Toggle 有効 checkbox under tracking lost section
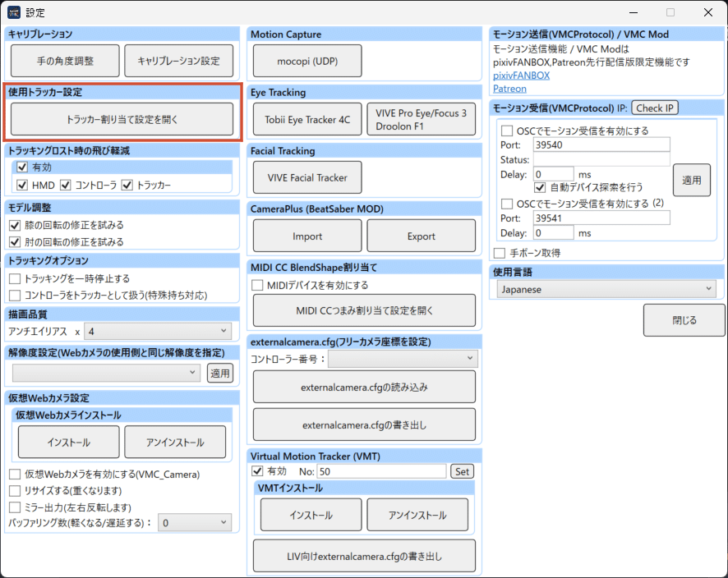The height and width of the screenshot is (578, 728). pos(22,167)
